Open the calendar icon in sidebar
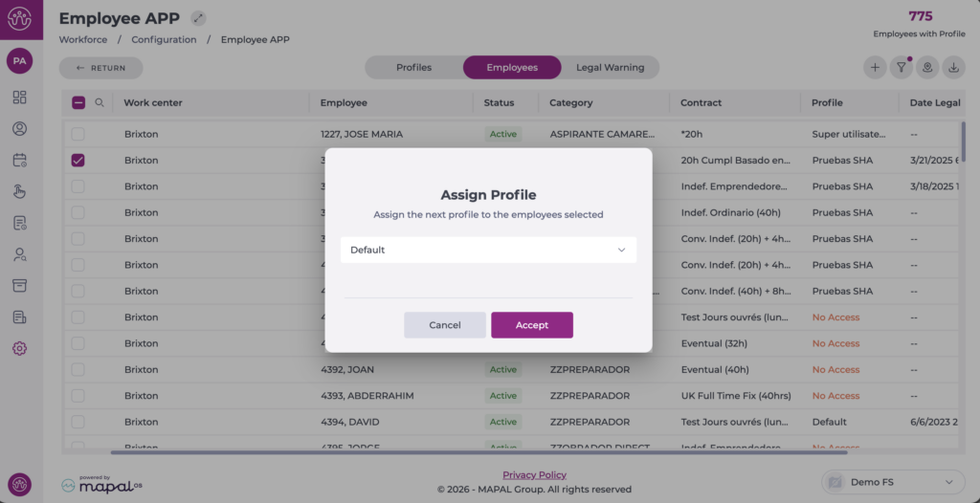The width and height of the screenshot is (980, 503). point(20,160)
